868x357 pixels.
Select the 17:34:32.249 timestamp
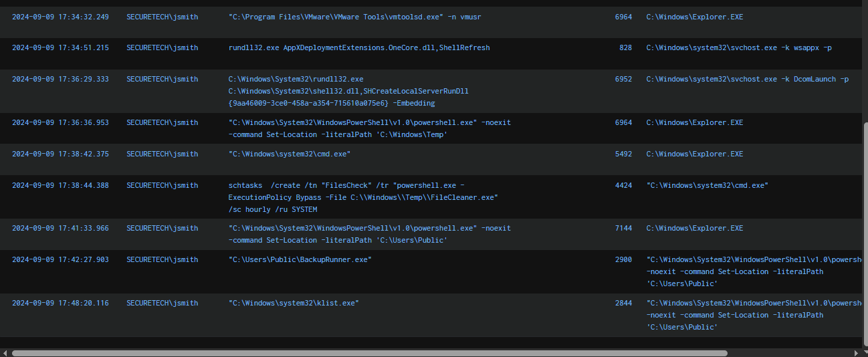click(x=60, y=17)
